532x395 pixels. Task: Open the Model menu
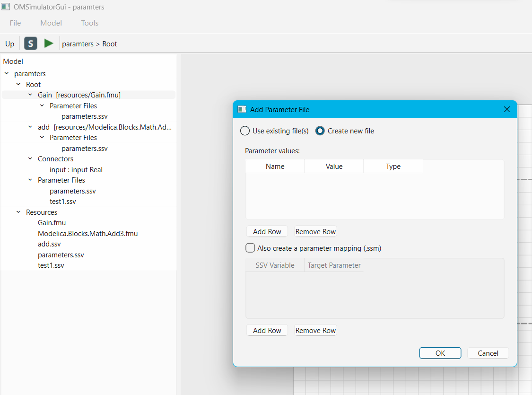click(51, 23)
